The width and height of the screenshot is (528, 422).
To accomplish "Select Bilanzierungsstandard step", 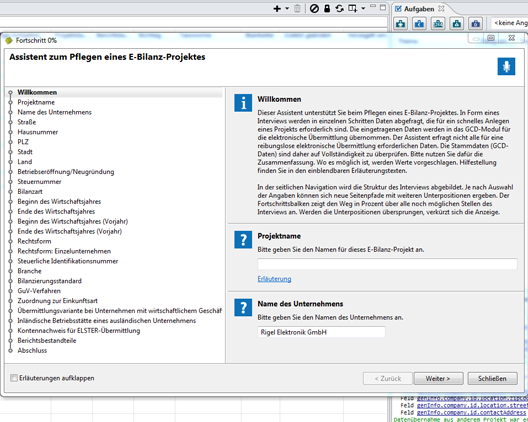I will [x=50, y=281].
